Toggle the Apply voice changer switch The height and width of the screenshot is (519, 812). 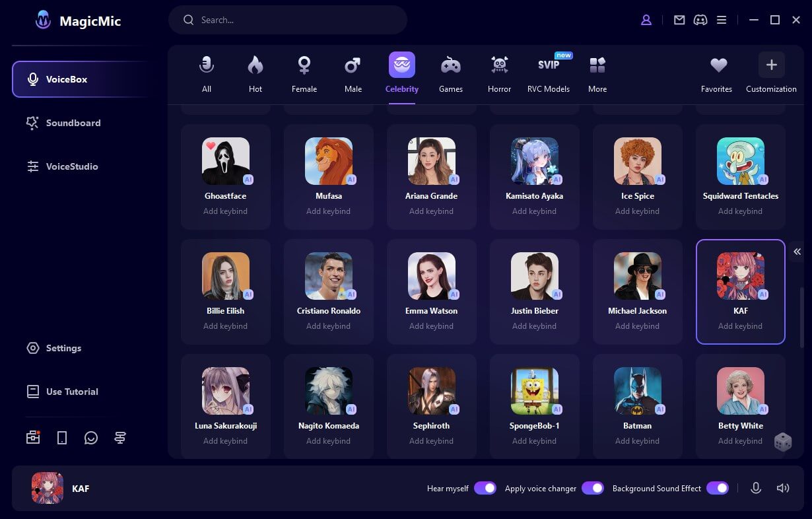593,489
